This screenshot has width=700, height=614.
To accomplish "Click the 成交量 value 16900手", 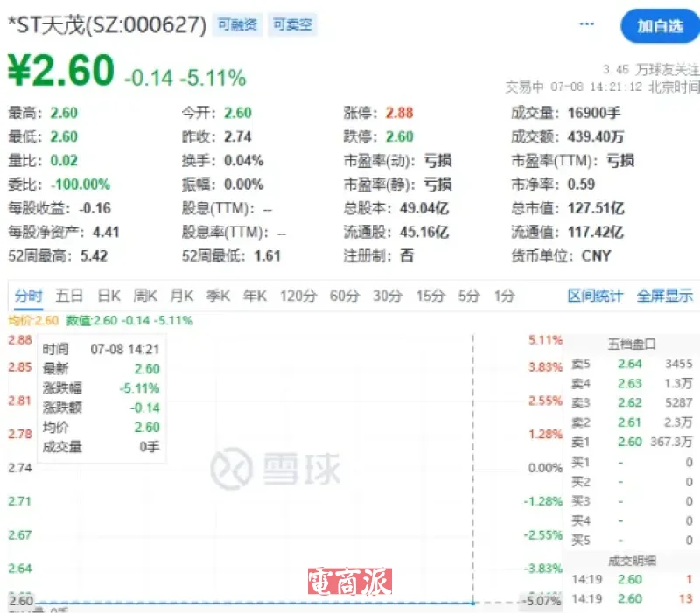I will [594, 113].
